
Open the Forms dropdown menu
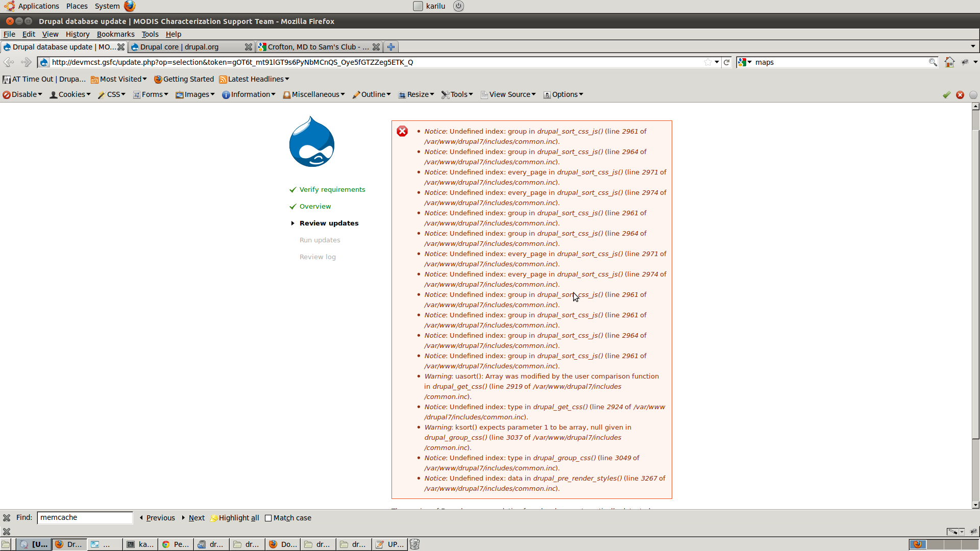[x=151, y=94]
